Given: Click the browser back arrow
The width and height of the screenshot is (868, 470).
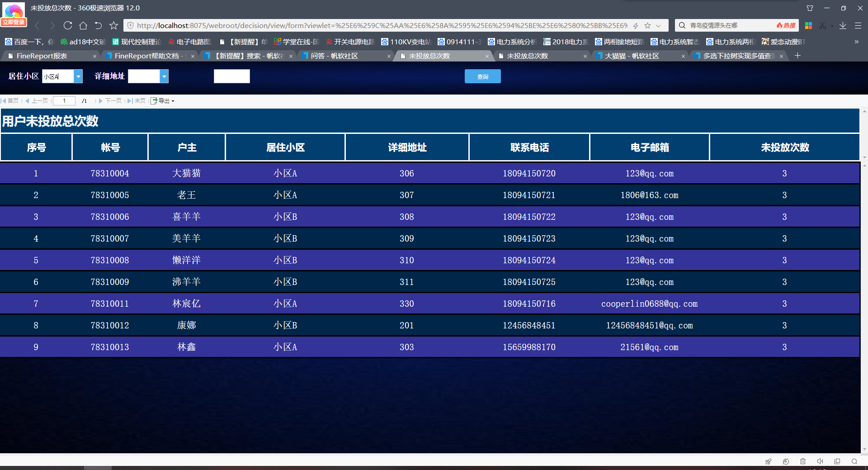Looking at the screenshot, I should pos(38,26).
